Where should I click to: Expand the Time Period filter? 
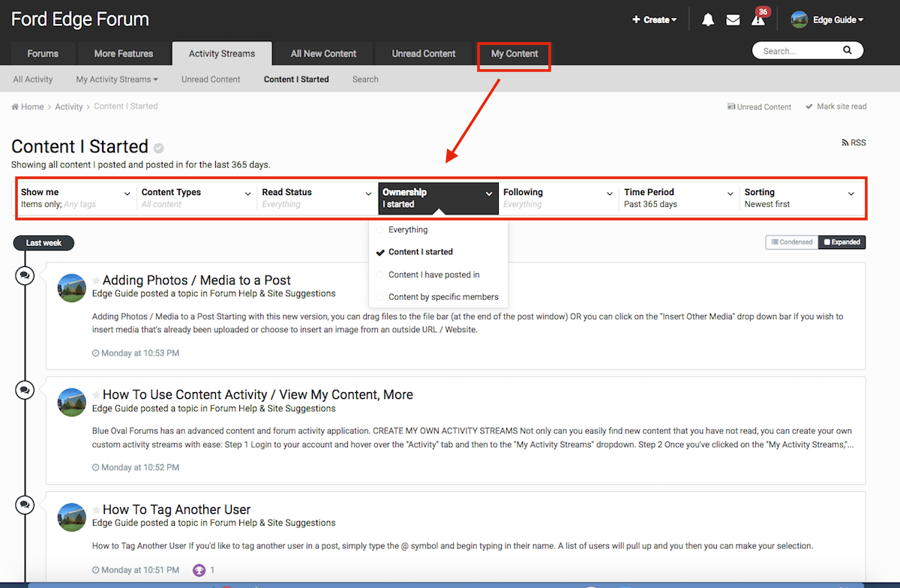(x=679, y=198)
